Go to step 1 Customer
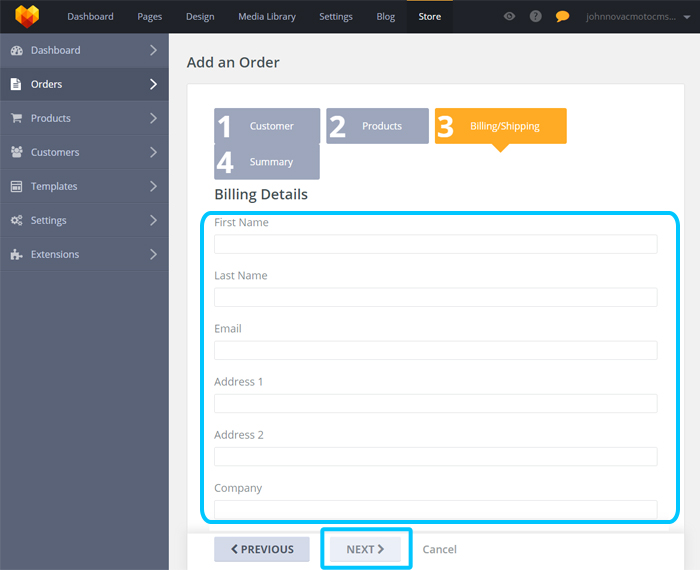This screenshot has height=570, width=700. (267, 126)
